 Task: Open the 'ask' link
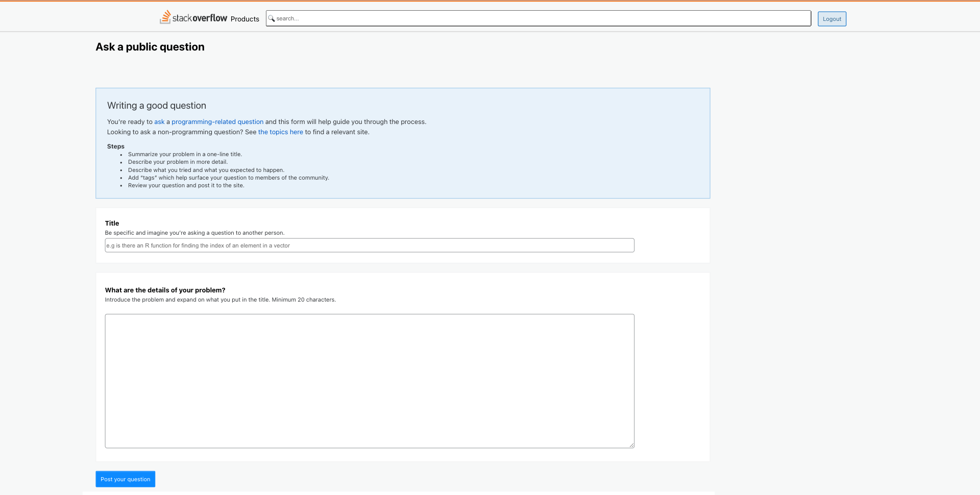(x=159, y=122)
